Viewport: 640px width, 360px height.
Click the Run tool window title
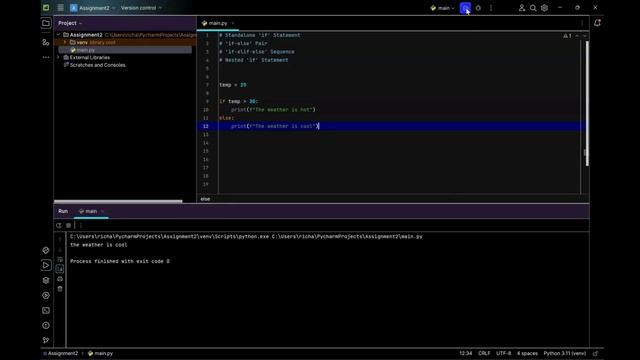point(63,211)
